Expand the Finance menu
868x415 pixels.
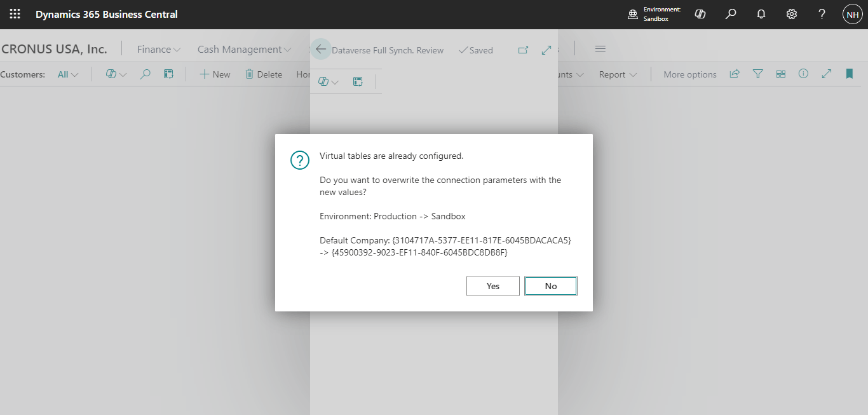(159, 50)
